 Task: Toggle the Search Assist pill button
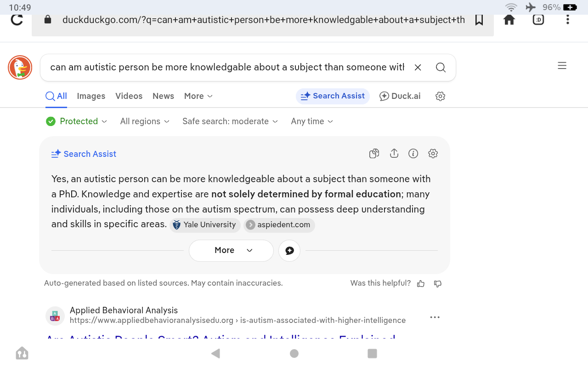pos(333,96)
